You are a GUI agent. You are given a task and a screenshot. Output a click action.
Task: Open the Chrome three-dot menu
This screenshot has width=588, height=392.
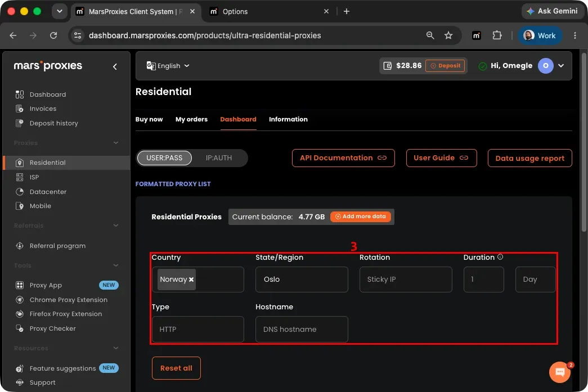tap(575, 35)
